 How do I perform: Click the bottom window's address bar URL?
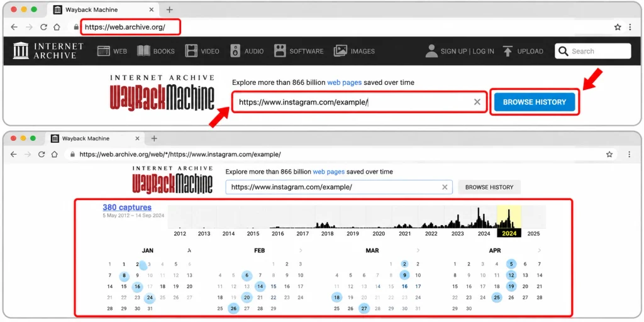[180, 155]
